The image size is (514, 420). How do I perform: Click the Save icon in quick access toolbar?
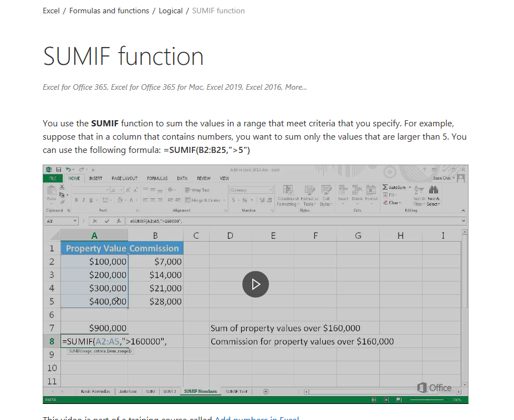tap(59, 170)
